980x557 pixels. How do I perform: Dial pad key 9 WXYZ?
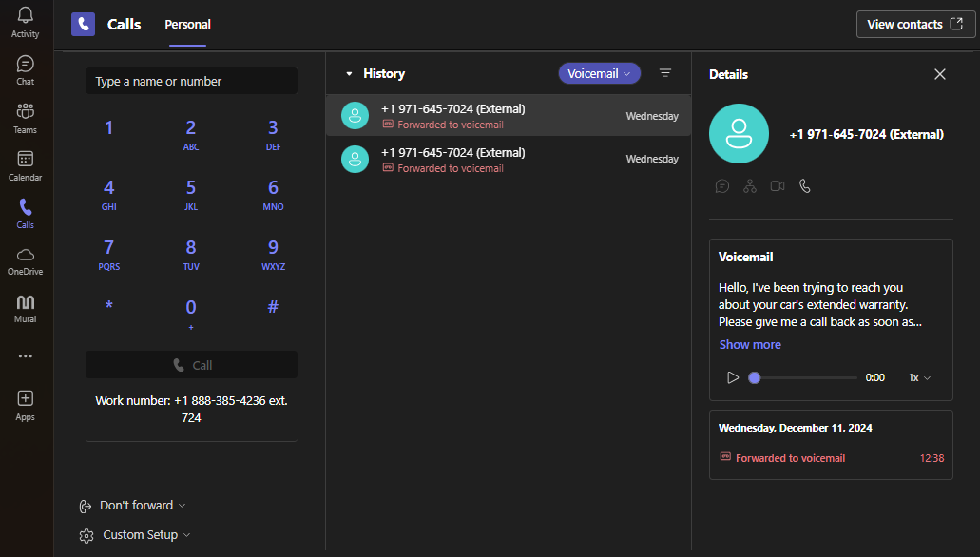(x=273, y=255)
